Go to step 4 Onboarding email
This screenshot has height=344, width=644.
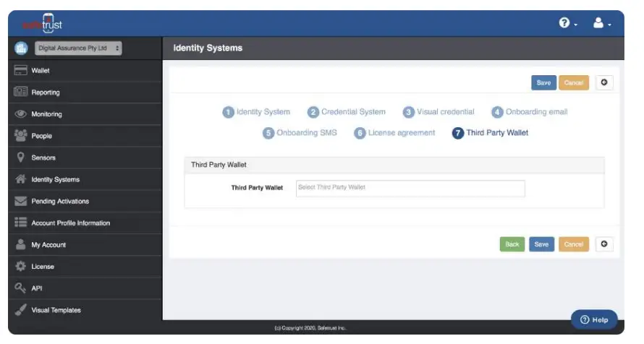click(x=530, y=112)
